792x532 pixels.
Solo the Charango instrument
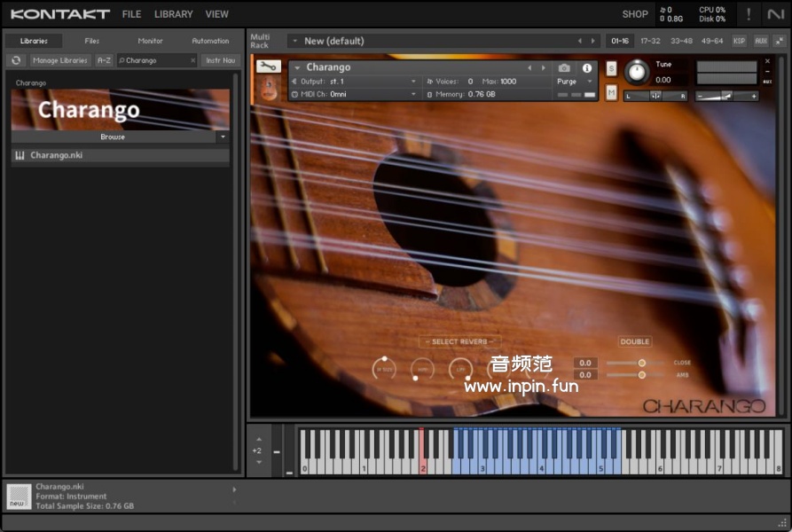pos(611,68)
